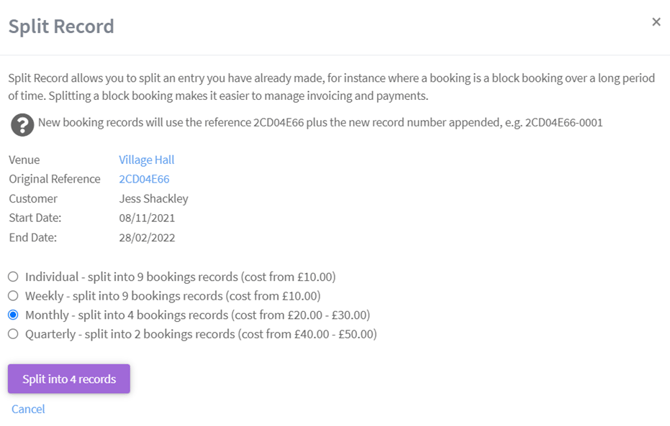Click the Original Reference field label
The image size is (670, 426).
[x=54, y=179]
